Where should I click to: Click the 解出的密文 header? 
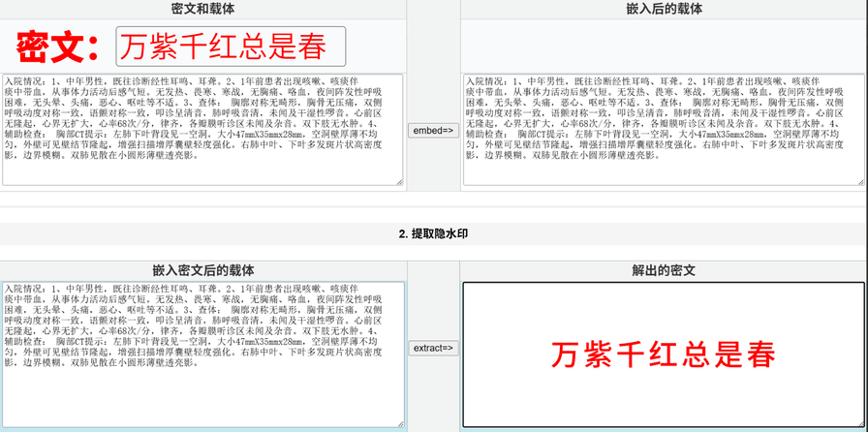tap(664, 271)
